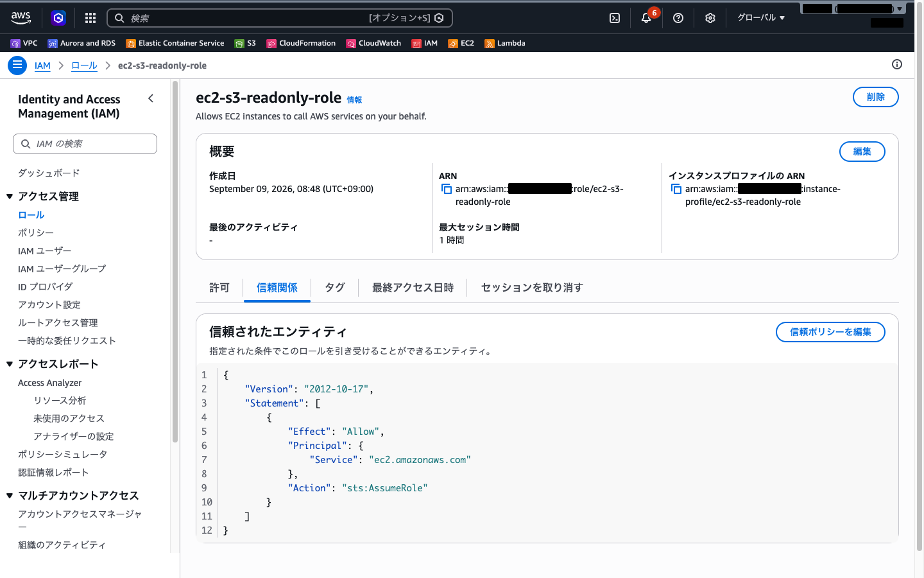Open notifications bell icon
The width and height of the screenshot is (924, 578).
click(x=646, y=18)
